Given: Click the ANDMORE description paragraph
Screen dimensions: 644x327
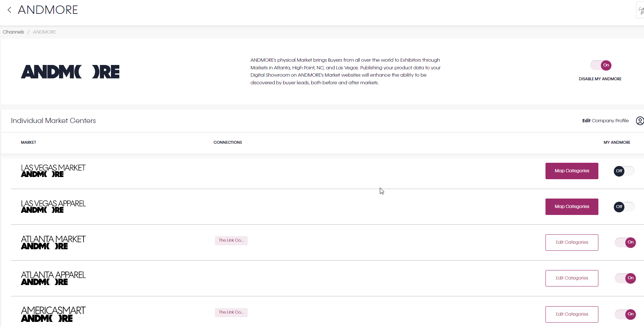Looking at the screenshot, I should 346,71.
